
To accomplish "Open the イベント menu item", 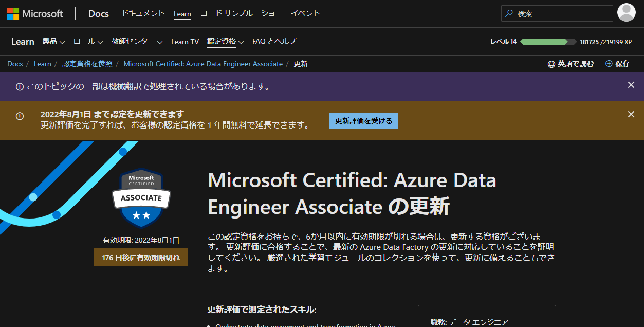I will (305, 13).
